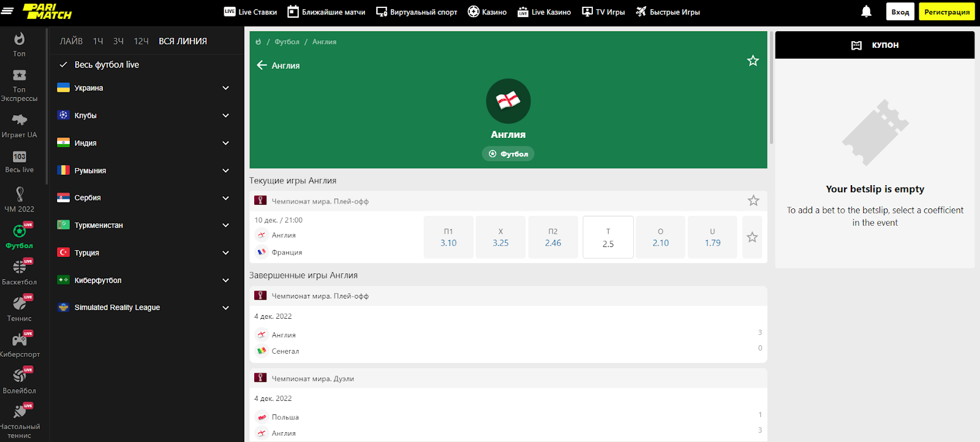Open Казино menu item
This screenshot has height=442, width=980.
[x=487, y=12]
